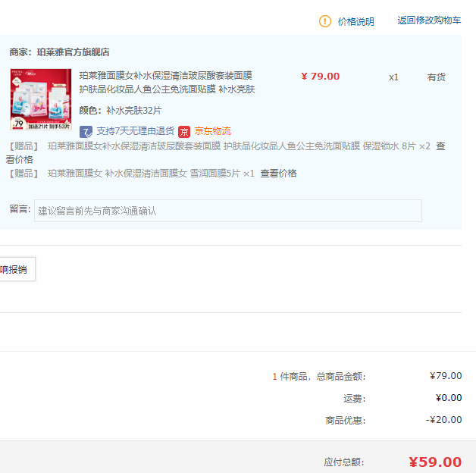Open the Proya mask set product thumbnail
Viewport: 476px width, 473px height.
pos(41,99)
